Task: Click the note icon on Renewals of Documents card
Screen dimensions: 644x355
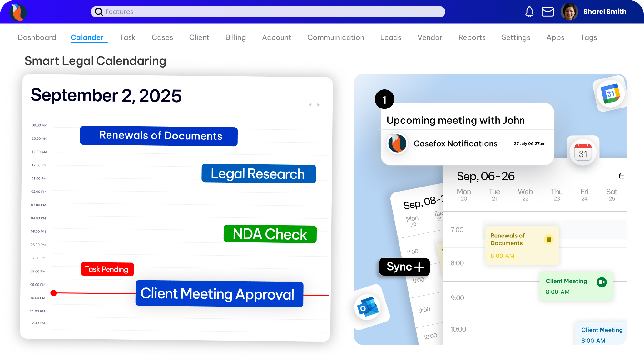Action: click(x=548, y=239)
